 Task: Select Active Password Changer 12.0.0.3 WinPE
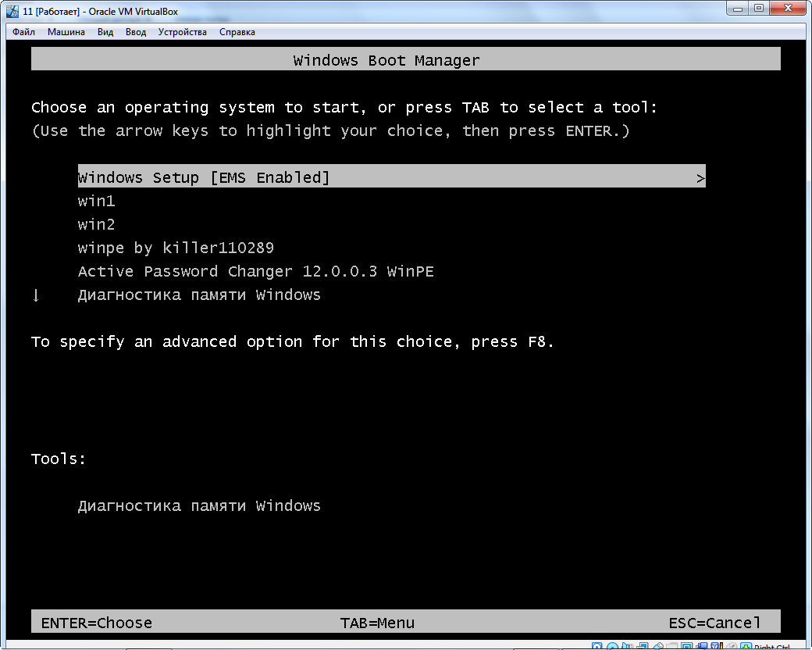click(255, 271)
